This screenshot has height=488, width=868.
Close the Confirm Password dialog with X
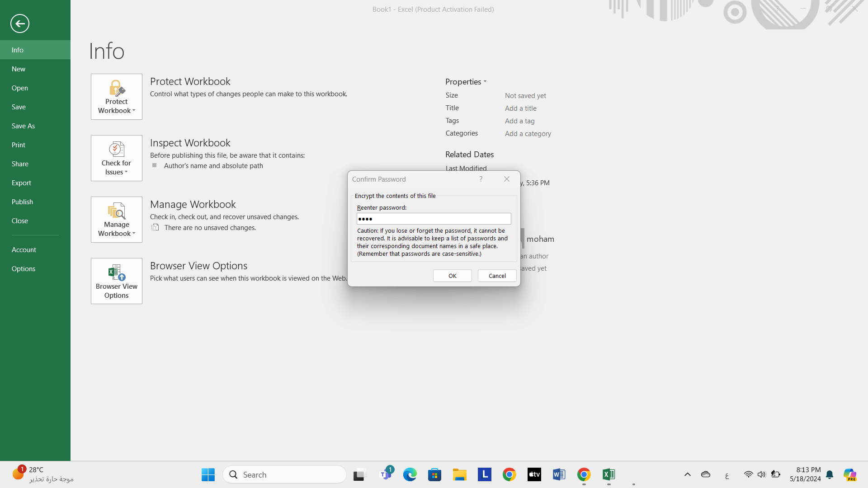coord(507,179)
